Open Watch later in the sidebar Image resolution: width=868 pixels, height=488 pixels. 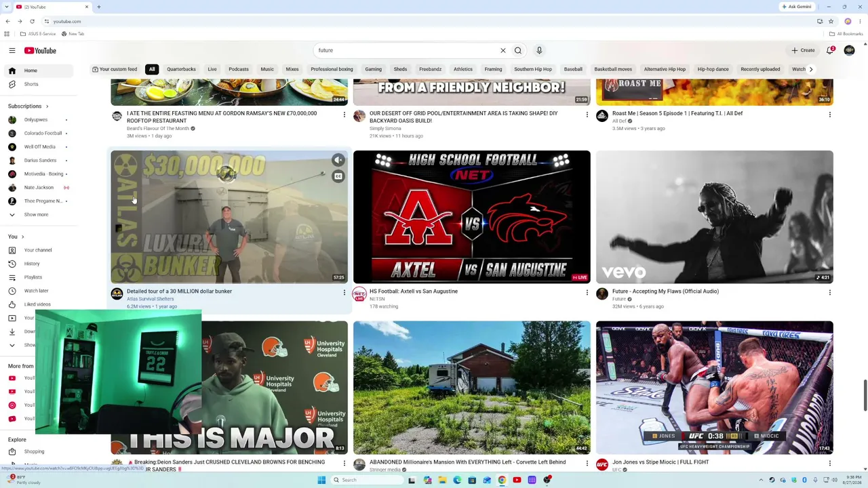[37, 291]
